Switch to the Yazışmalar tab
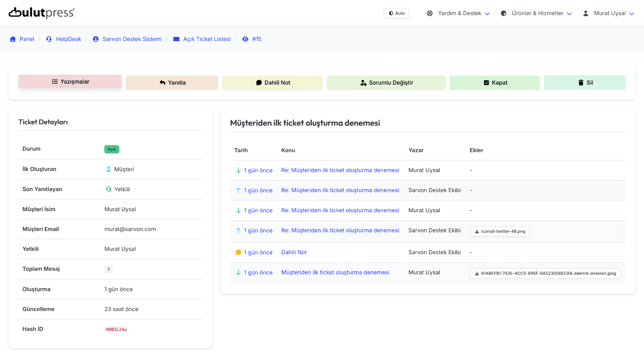The height and width of the screenshot is (358, 644). coord(70,82)
